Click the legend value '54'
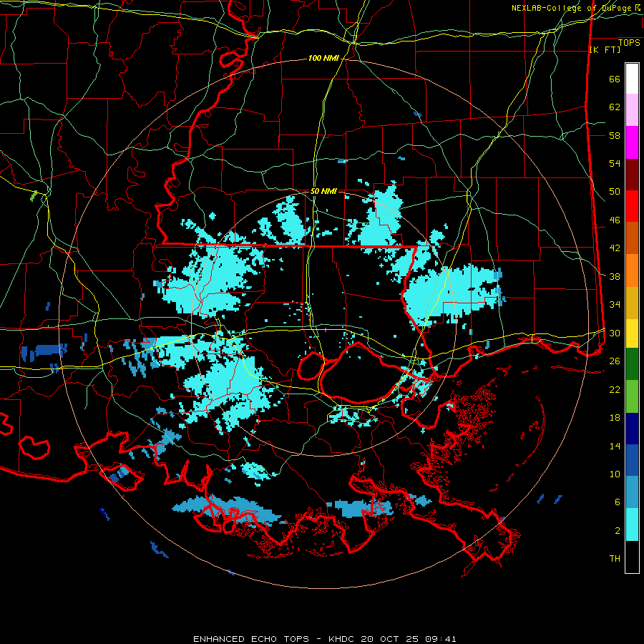This screenshot has height=644, width=644. coord(615,163)
